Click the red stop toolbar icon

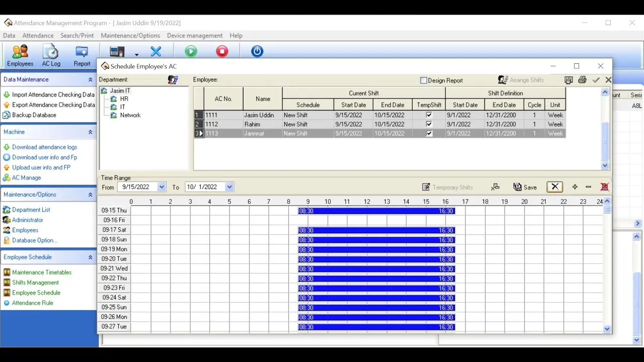222,51
